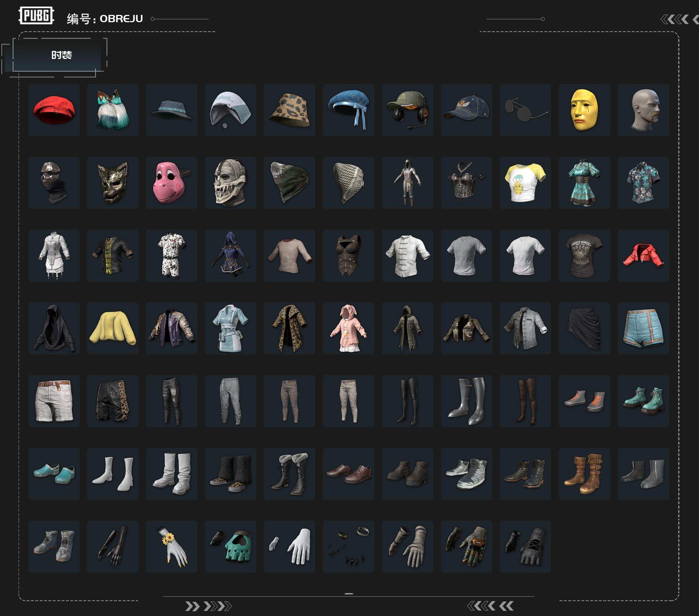Image resolution: width=699 pixels, height=616 pixels.
Task: Click the worn blue-gray combat boots
Action: tap(54, 547)
